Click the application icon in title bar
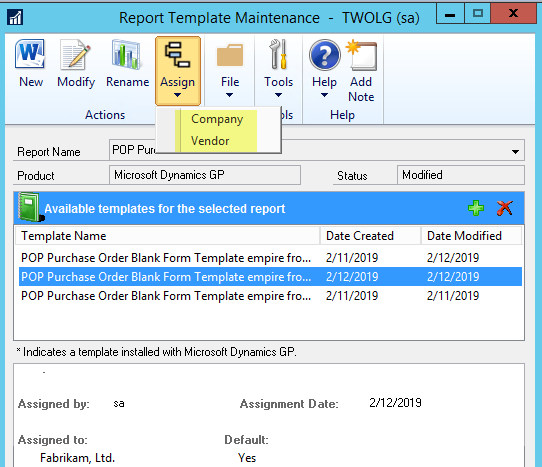This screenshot has height=467, width=542. pyautogui.click(x=15, y=17)
